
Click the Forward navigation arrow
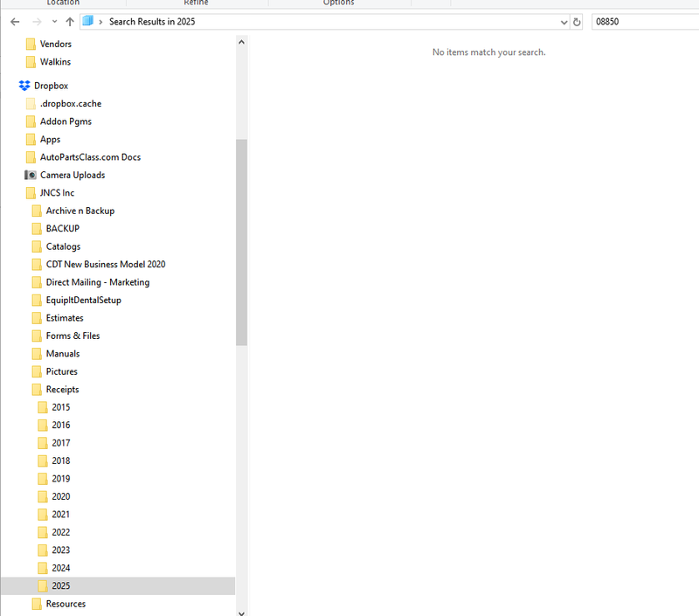37,22
